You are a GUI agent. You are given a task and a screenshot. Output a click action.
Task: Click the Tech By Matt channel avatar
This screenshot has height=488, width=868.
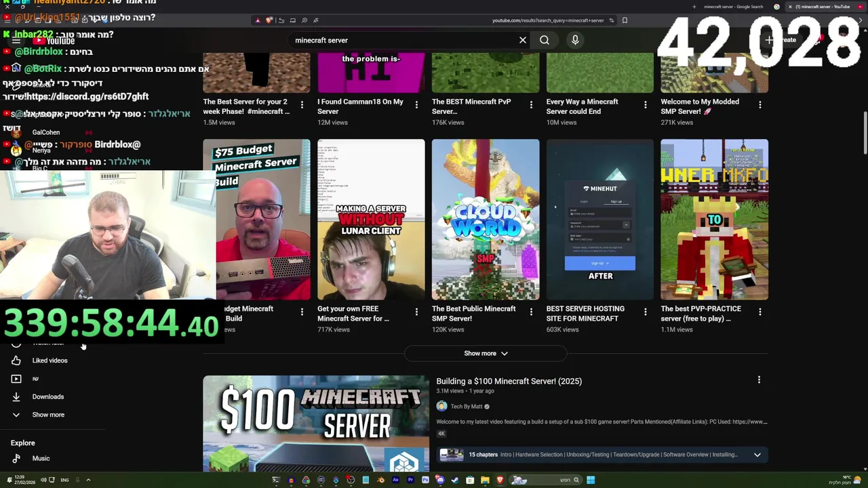tap(441, 406)
